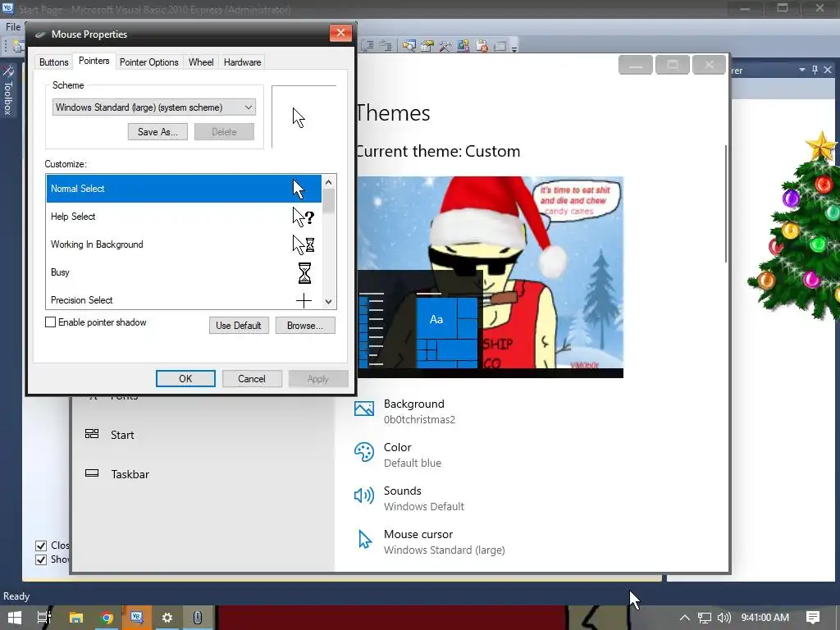The width and height of the screenshot is (840, 630).
Task: Toggle the Show page checkbox on Start Page
Action: click(x=41, y=559)
